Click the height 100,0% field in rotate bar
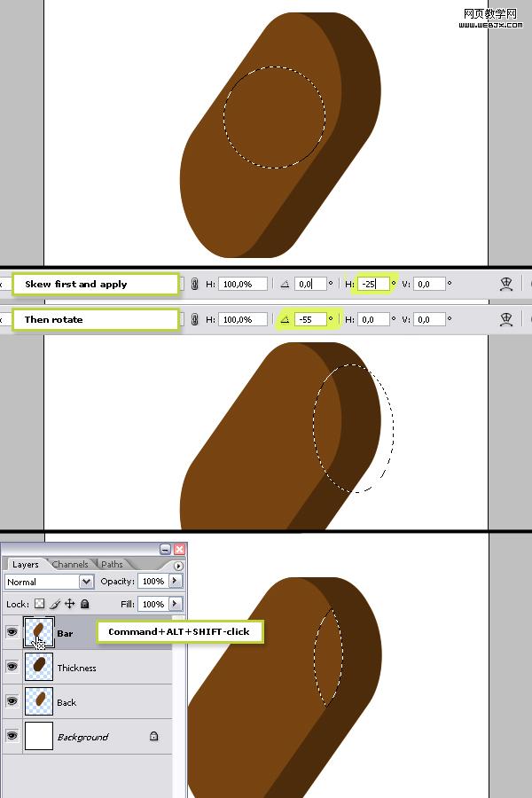This screenshot has width=532, height=798. pos(243,319)
